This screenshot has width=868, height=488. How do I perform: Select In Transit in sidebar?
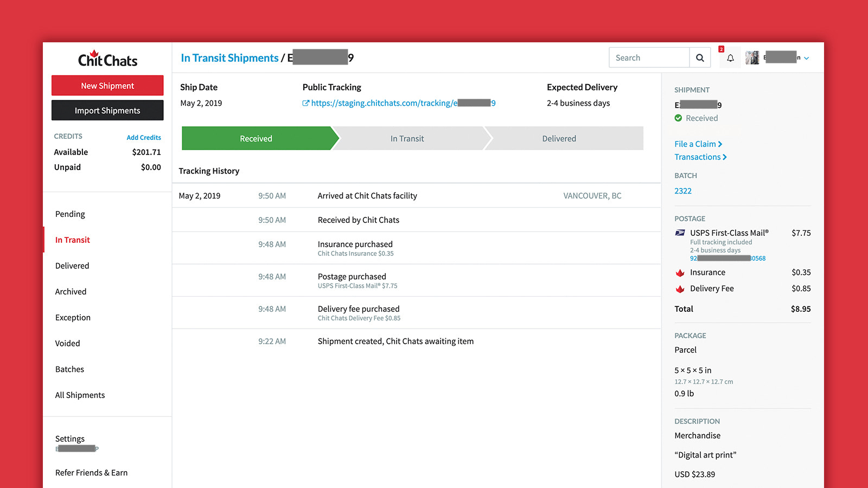[73, 240]
